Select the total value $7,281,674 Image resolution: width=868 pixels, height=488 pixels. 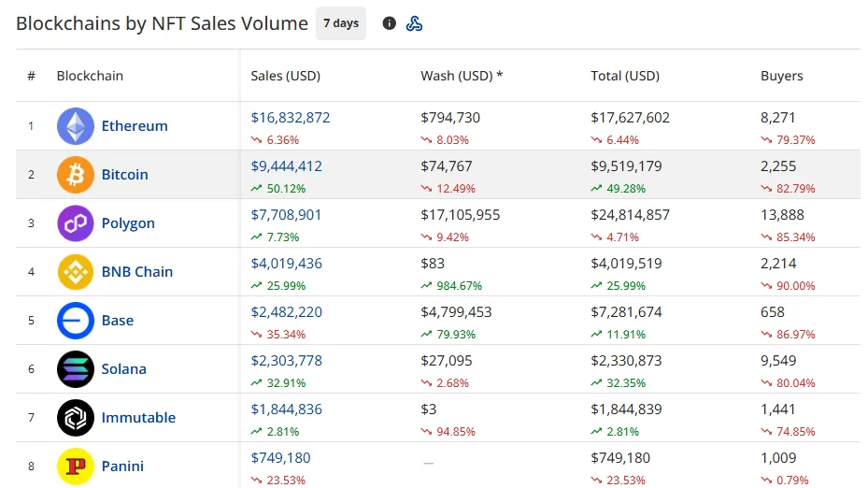(626, 312)
